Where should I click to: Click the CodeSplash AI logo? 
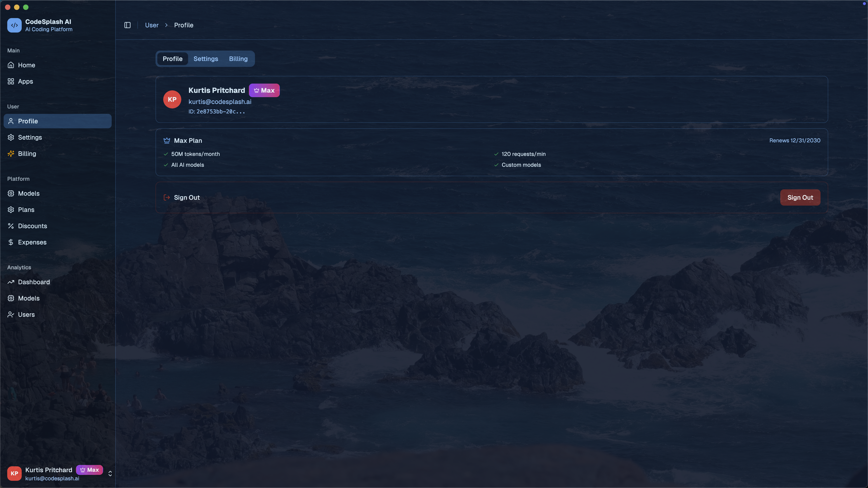pyautogui.click(x=14, y=25)
